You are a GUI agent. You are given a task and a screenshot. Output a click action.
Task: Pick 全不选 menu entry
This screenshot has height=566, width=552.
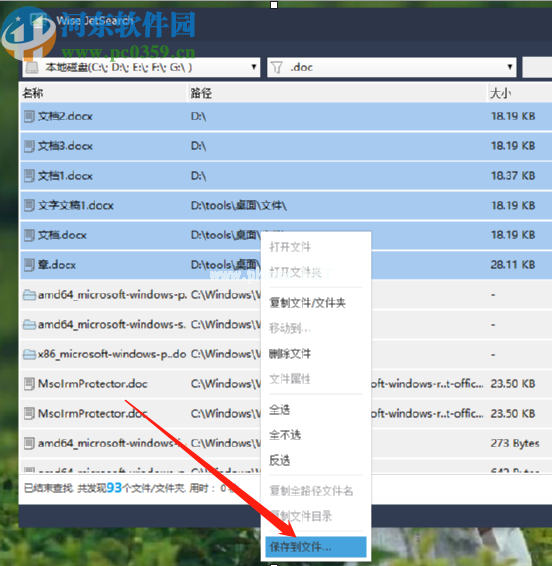[285, 435]
